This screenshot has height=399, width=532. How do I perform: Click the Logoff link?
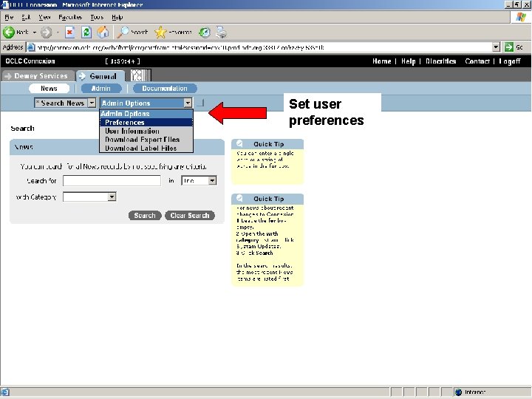pyautogui.click(x=510, y=61)
